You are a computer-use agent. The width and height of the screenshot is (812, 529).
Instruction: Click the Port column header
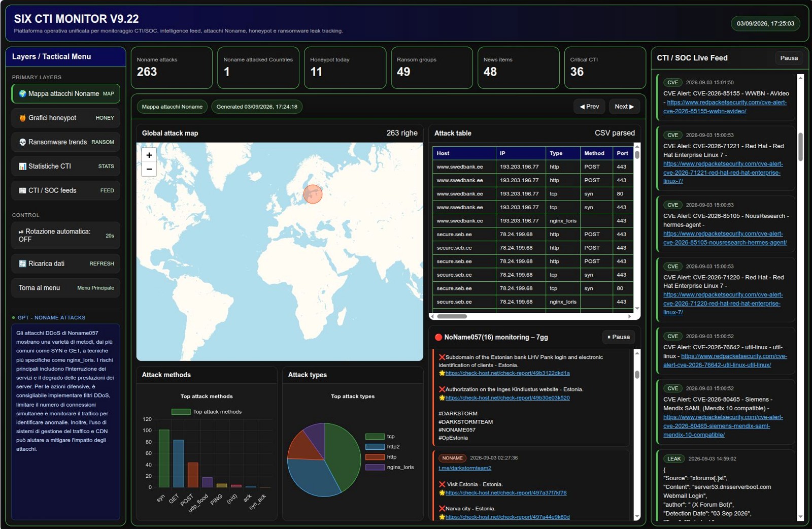coord(623,153)
